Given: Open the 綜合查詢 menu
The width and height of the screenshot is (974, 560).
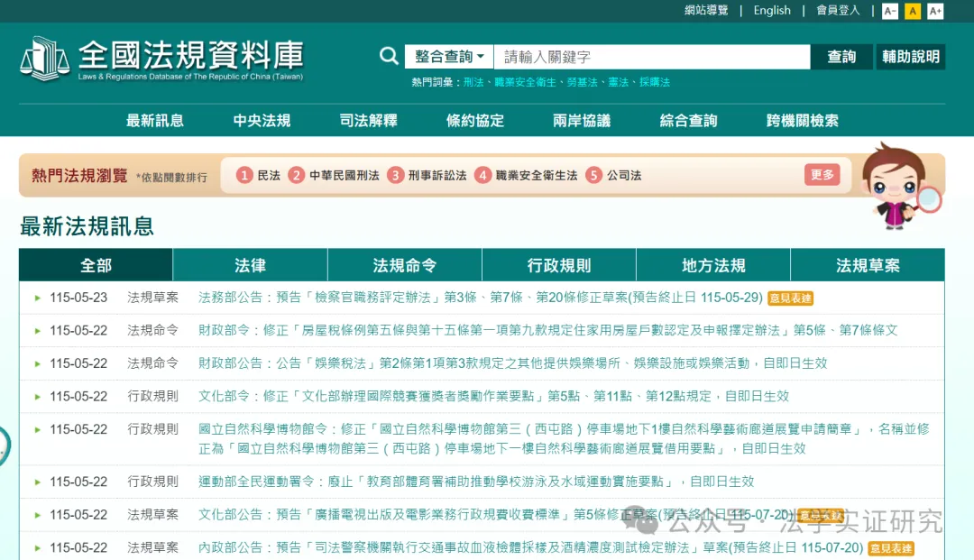Looking at the screenshot, I should 688,121.
